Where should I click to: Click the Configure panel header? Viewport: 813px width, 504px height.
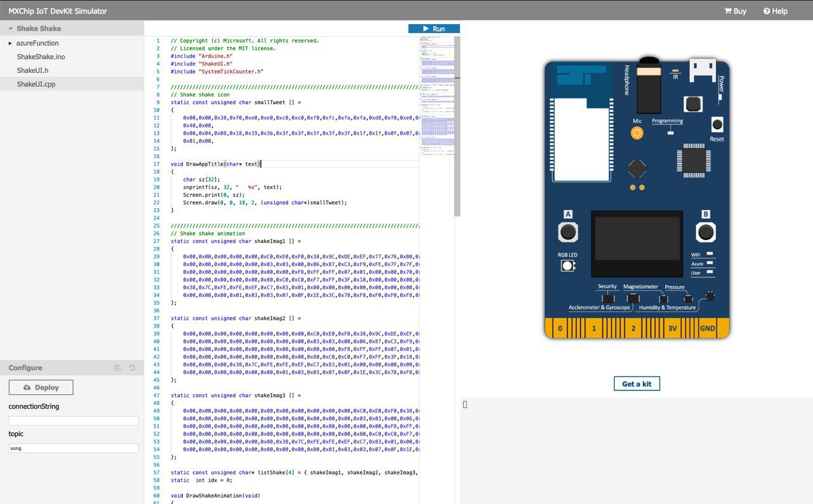[72, 368]
